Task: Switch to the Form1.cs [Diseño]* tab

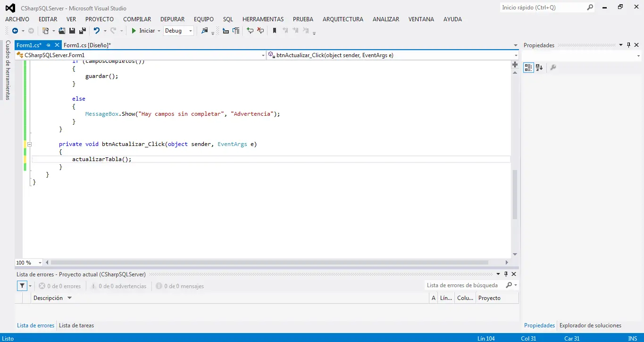Action: click(87, 45)
